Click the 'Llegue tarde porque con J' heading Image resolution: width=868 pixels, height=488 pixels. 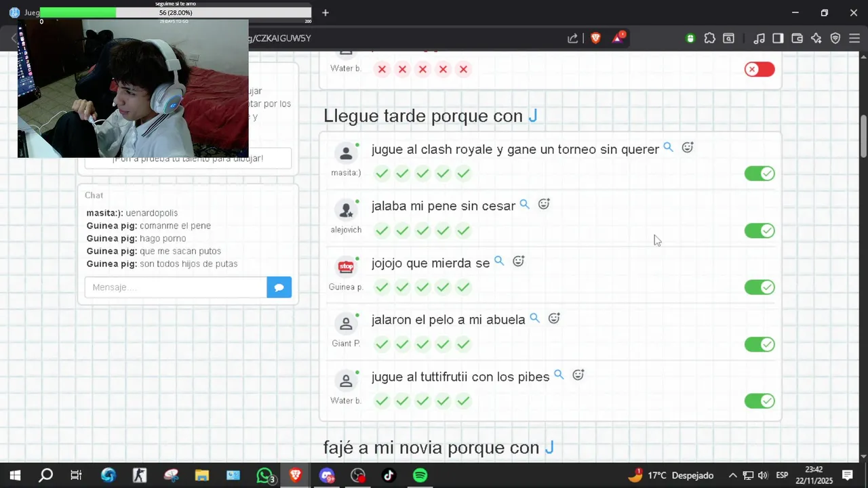[x=431, y=116]
